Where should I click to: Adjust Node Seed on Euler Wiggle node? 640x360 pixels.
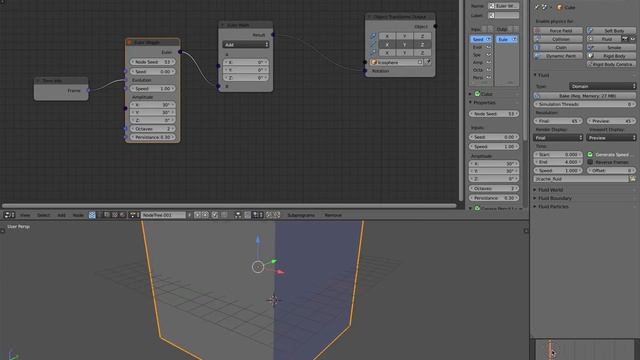152,62
